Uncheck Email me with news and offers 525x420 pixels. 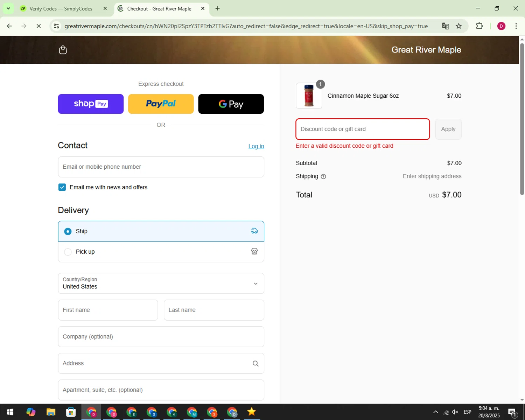click(x=62, y=187)
